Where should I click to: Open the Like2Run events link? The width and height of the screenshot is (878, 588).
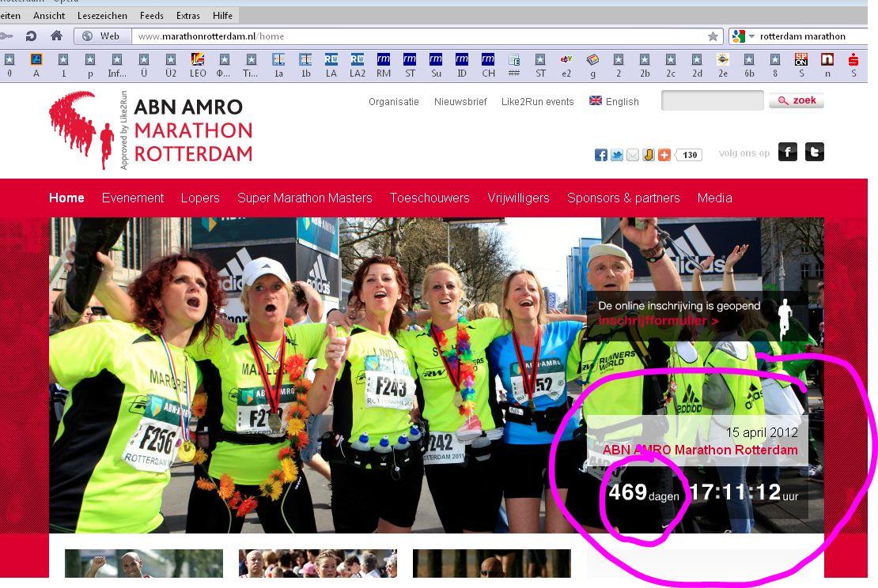coord(538,102)
